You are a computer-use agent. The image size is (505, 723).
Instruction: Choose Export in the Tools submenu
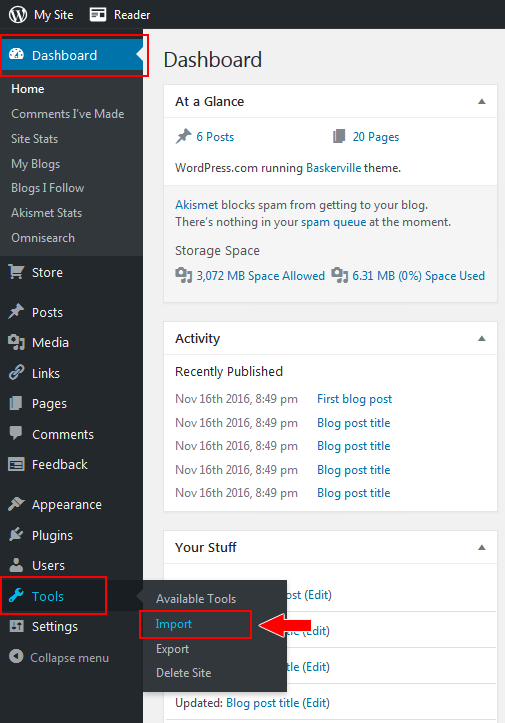[x=172, y=649]
